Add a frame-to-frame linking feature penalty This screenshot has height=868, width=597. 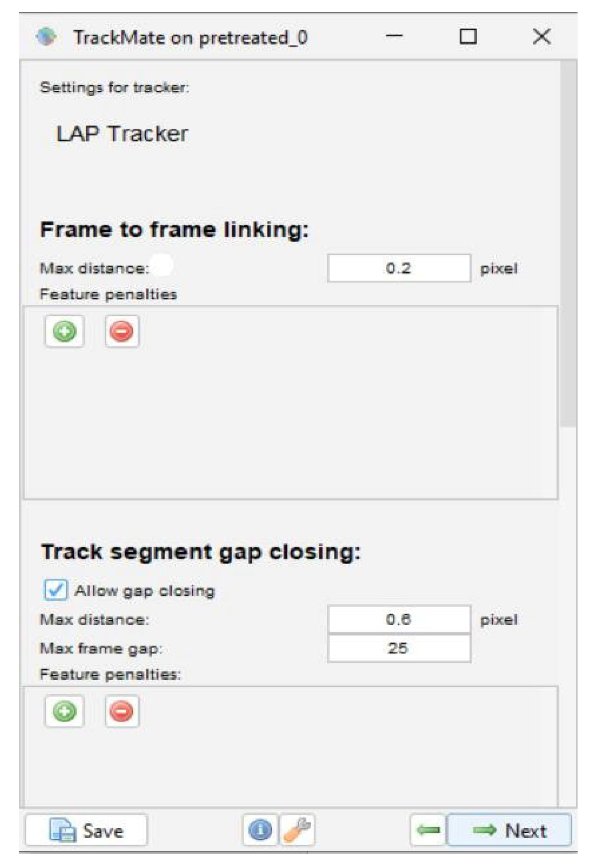(64, 331)
